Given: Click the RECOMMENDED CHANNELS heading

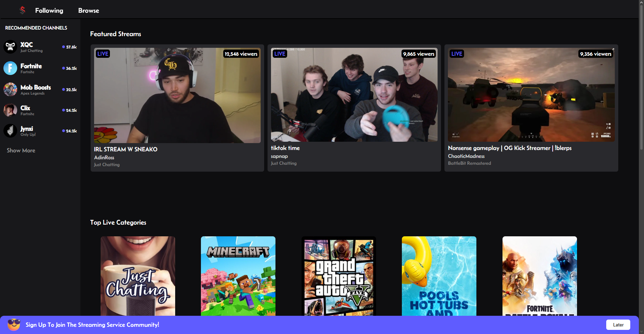Looking at the screenshot, I should 36,28.
